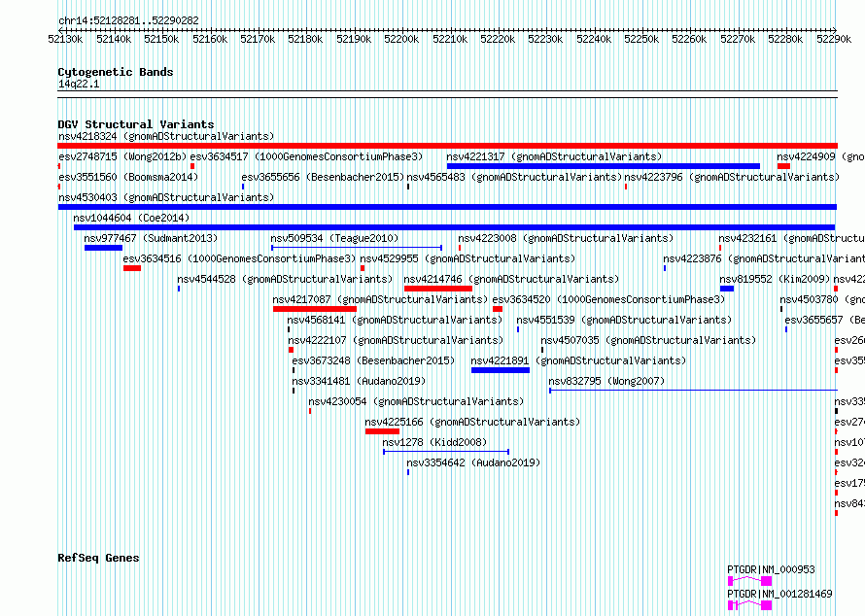This screenshot has width=865, height=616.
Task: Click the 52200k ruler position
Action: click(x=401, y=39)
